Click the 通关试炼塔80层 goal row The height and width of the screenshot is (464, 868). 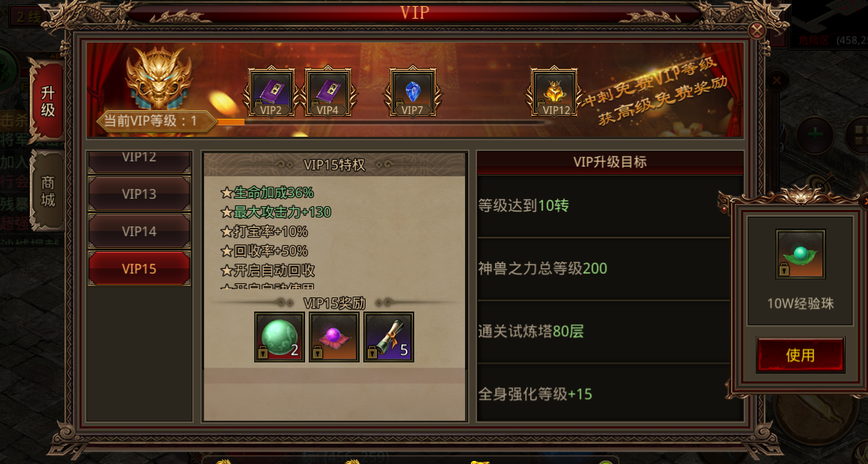point(603,332)
